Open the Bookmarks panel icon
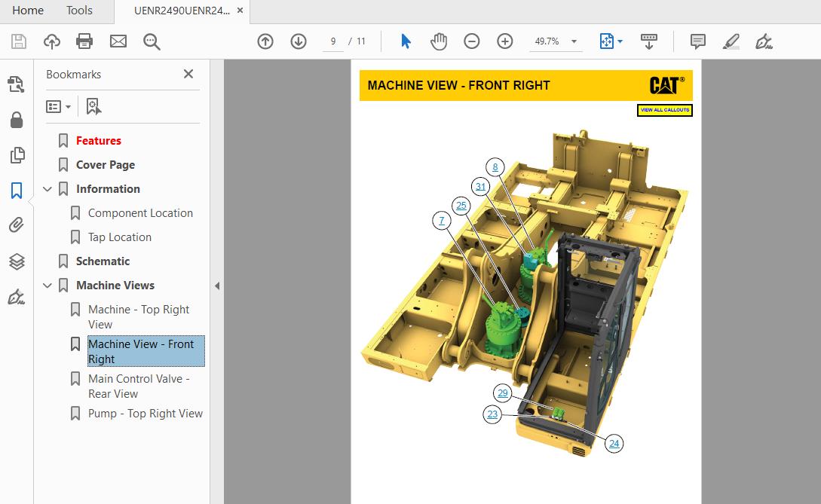The height and width of the screenshot is (504, 821). coord(17,191)
